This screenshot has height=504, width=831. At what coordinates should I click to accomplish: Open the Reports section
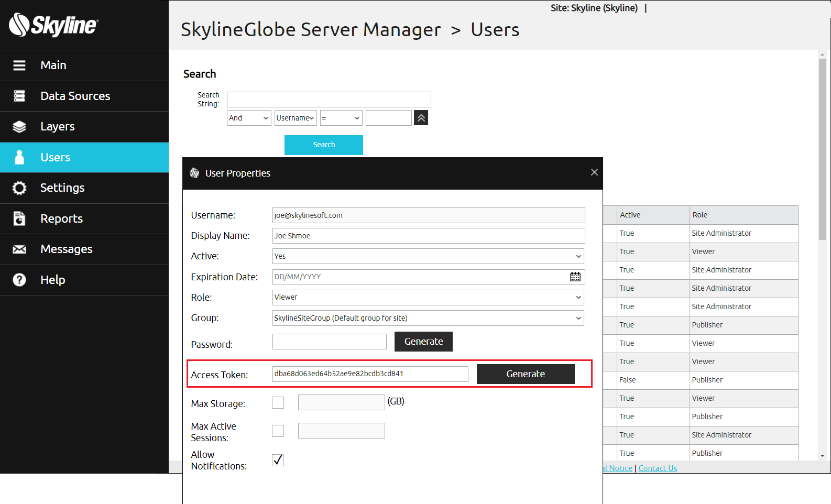point(84,218)
